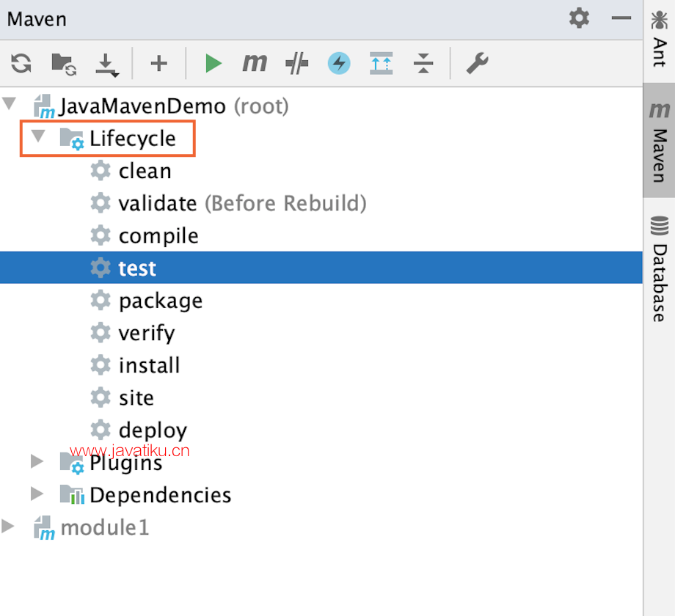This screenshot has height=616, width=675.
Task: Click the Plugins folder icon
Action: point(71,463)
